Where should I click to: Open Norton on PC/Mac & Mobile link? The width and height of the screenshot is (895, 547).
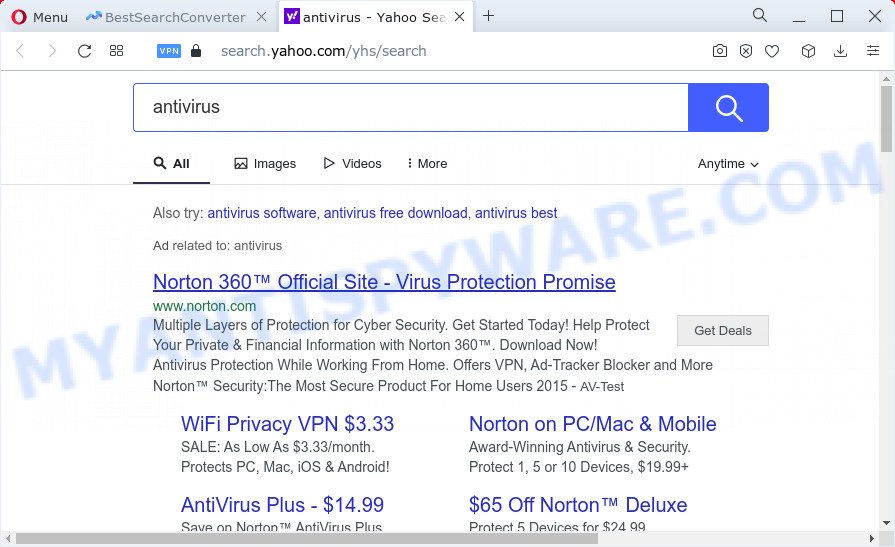click(592, 424)
